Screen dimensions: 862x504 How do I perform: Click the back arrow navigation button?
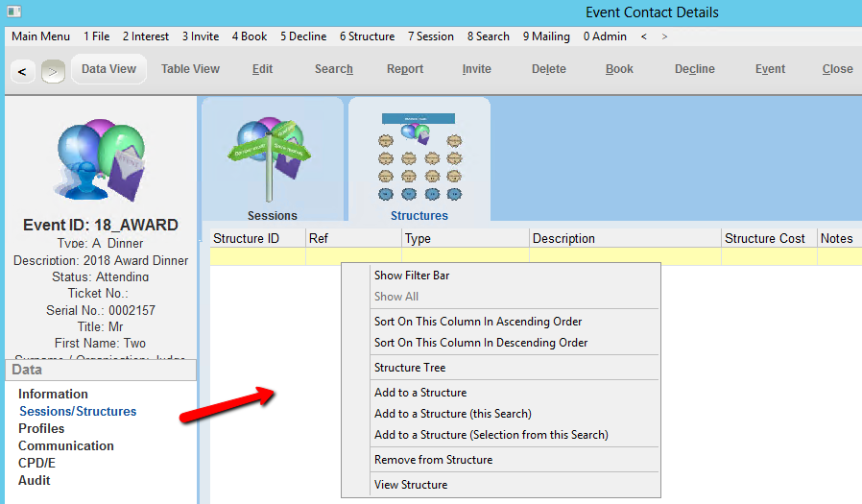pyautogui.click(x=23, y=70)
